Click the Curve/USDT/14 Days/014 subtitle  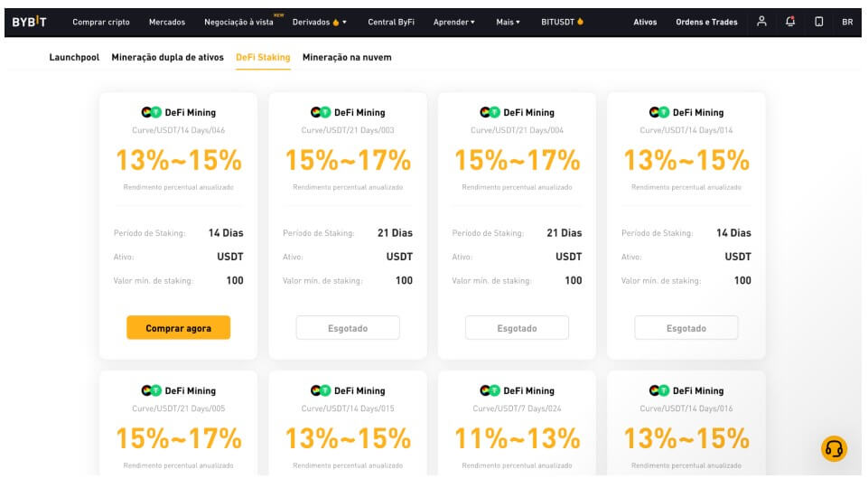686,130
